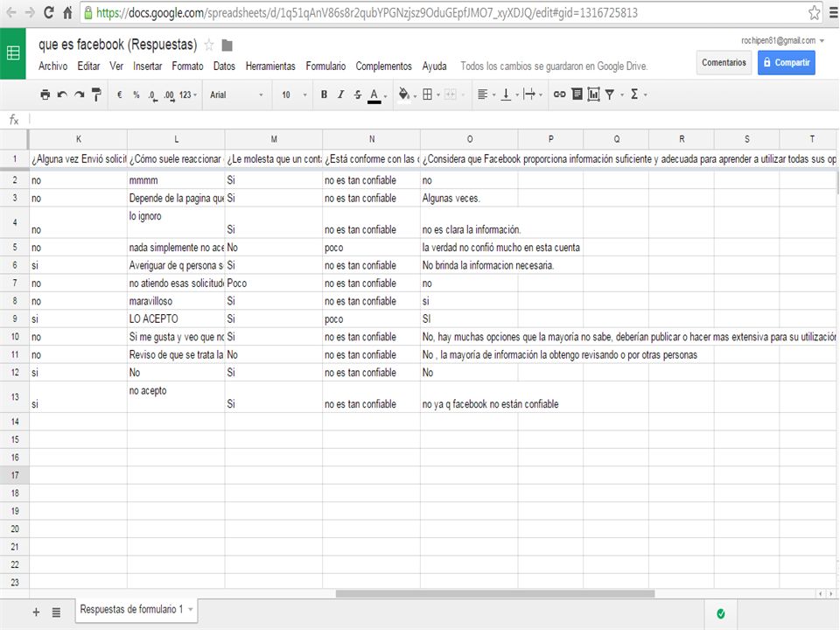The width and height of the screenshot is (840, 630).
Task: Click the Filter funnel icon
Action: [x=610, y=94]
